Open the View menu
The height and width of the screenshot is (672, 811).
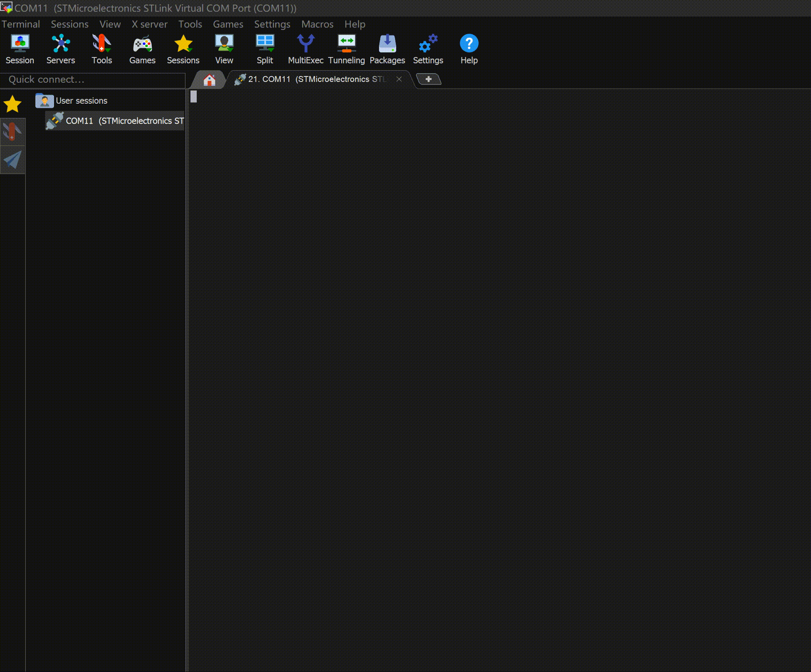[110, 24]
